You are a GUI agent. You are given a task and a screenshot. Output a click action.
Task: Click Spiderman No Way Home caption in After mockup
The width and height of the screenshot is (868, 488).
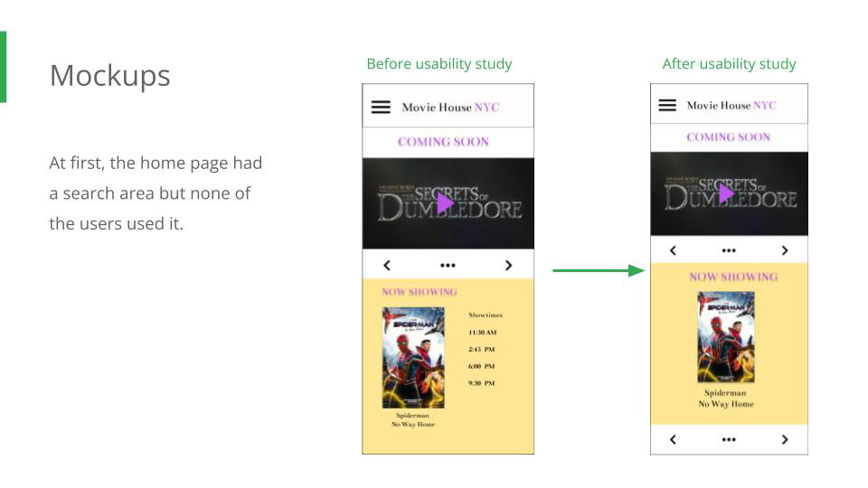coord(726,399)
